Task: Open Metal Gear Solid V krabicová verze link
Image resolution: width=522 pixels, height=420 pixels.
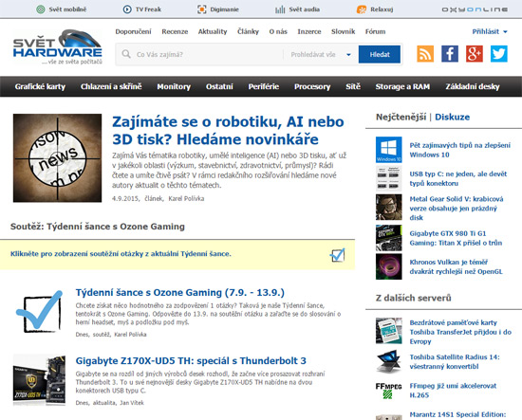Action: 457,209
